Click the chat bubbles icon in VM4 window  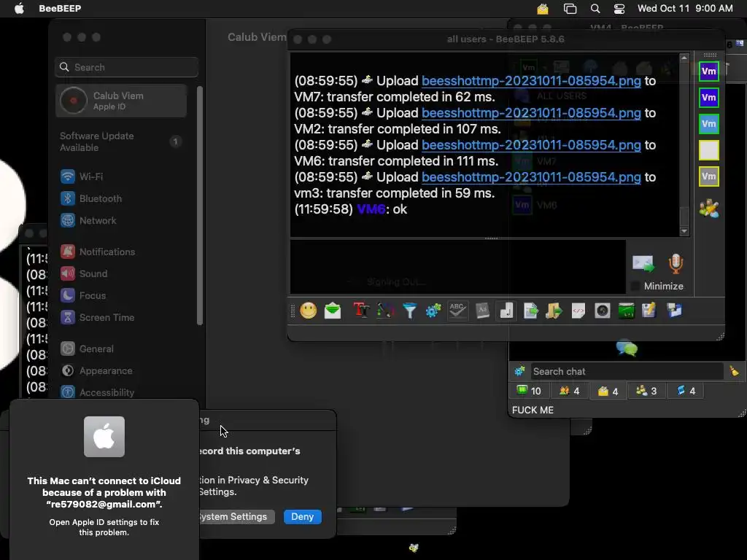(627, 349)
